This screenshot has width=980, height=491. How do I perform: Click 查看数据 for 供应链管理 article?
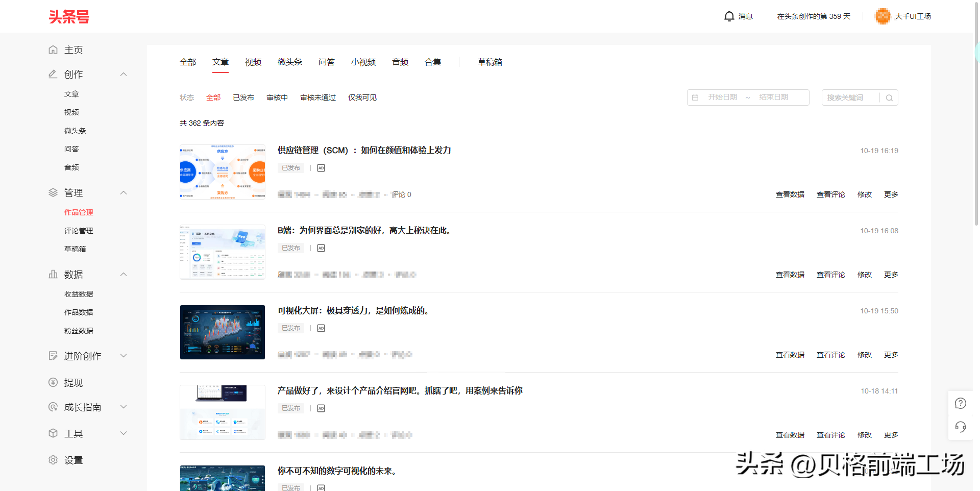tap(790, 194)
